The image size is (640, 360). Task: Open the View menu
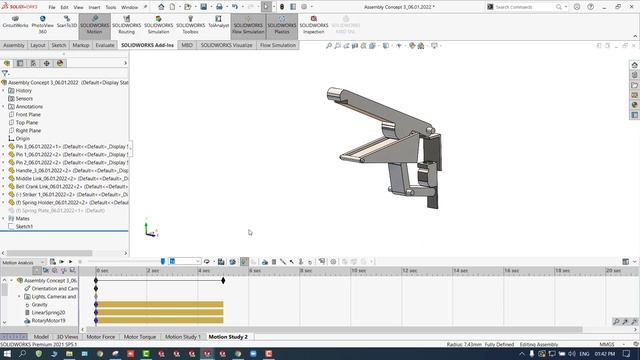point(78,7)
